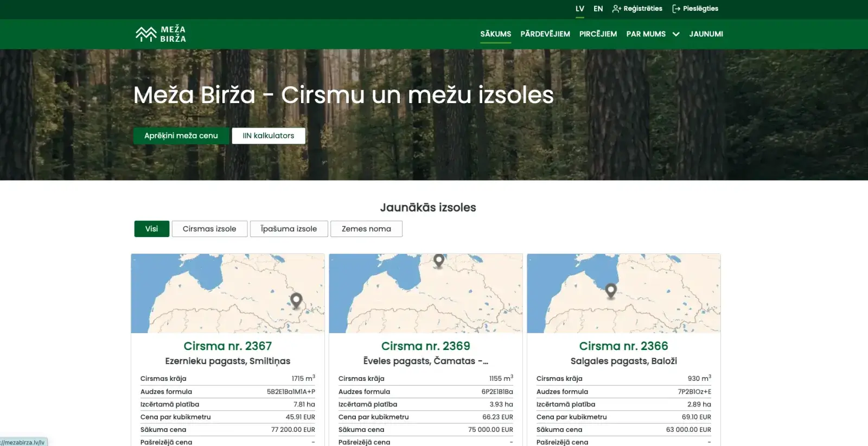The width and height of the screenshot is (868, 446).
Task: Click map pin on Cirsma 2366 map
Action: pos(611,290)
